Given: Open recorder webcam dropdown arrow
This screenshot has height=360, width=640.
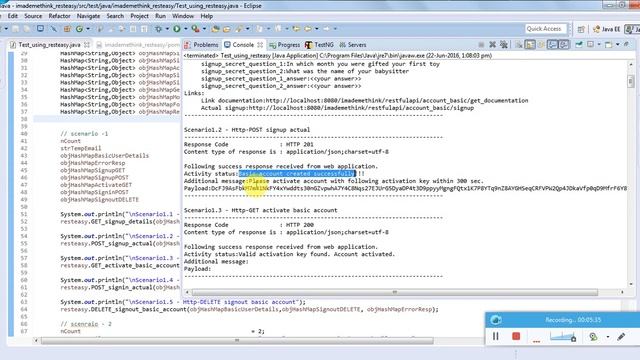Looking at the screenshot, I should click(608, 337).
